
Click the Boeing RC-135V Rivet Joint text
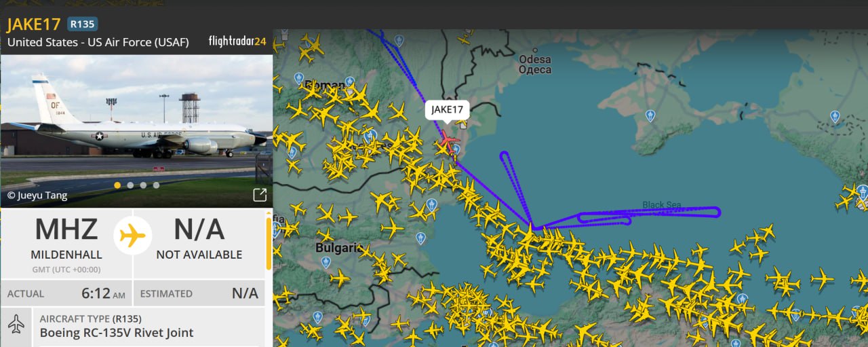click(117, 333)
